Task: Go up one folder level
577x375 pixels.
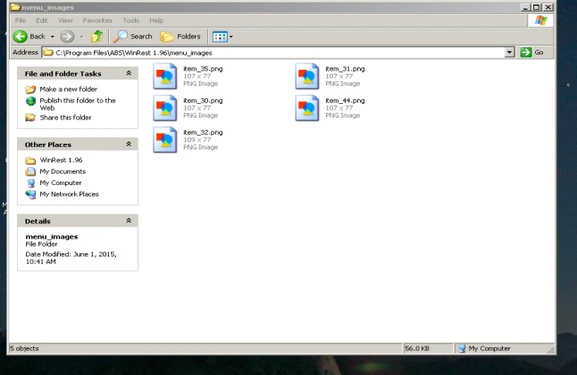Action: pos(97,36)
